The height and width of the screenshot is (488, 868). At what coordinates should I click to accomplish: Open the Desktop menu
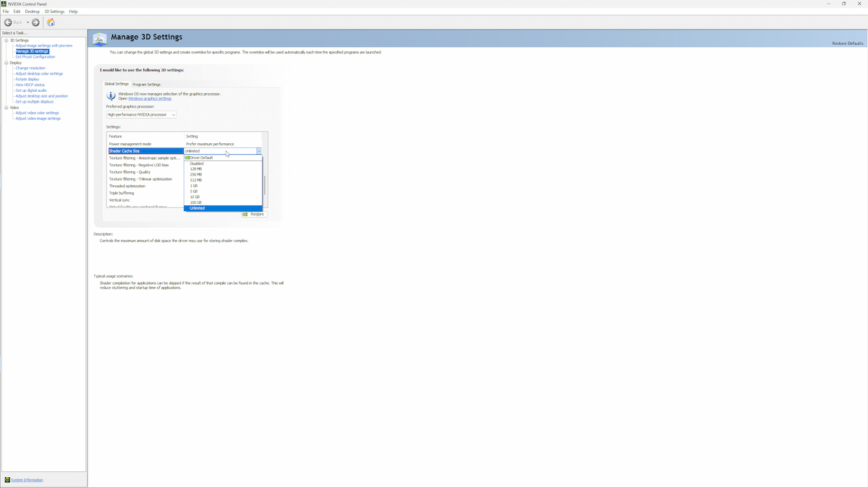33,12
